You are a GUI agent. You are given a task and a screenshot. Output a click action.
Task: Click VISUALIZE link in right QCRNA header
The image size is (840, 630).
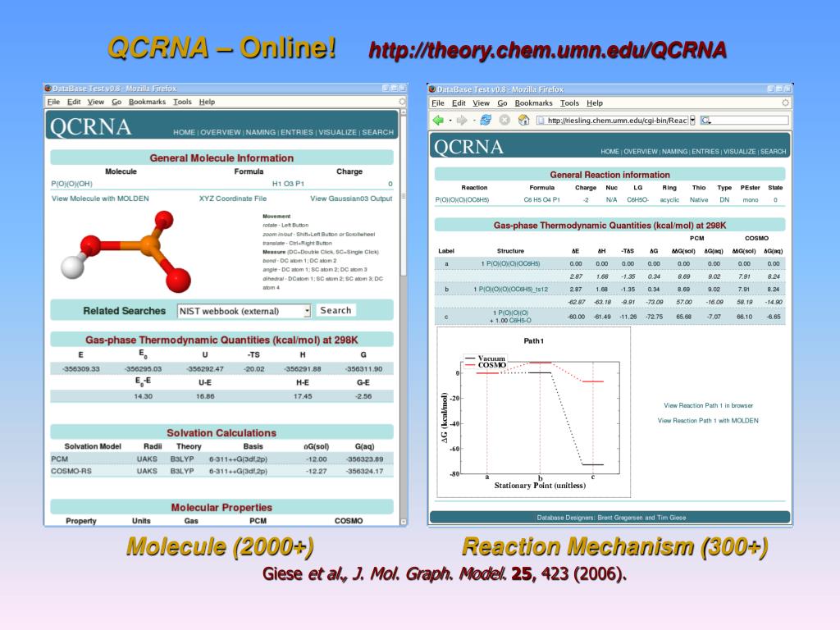(x=739, y=152)
